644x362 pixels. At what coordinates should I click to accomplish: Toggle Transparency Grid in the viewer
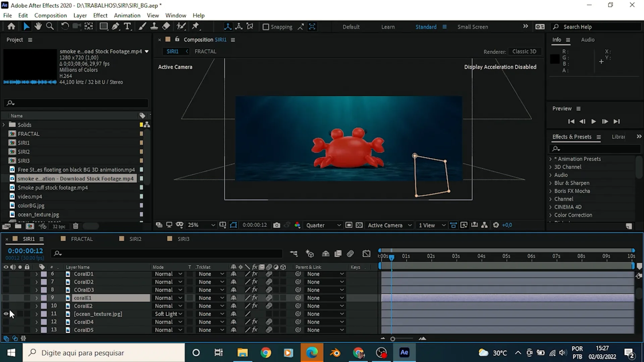tap(359, 225)
